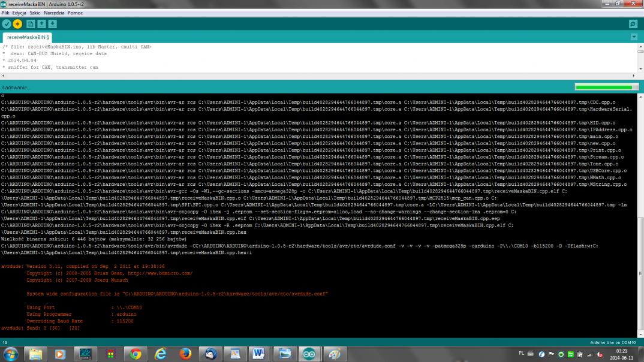Open Internet Explorer from taskbar

click(161, 354)
